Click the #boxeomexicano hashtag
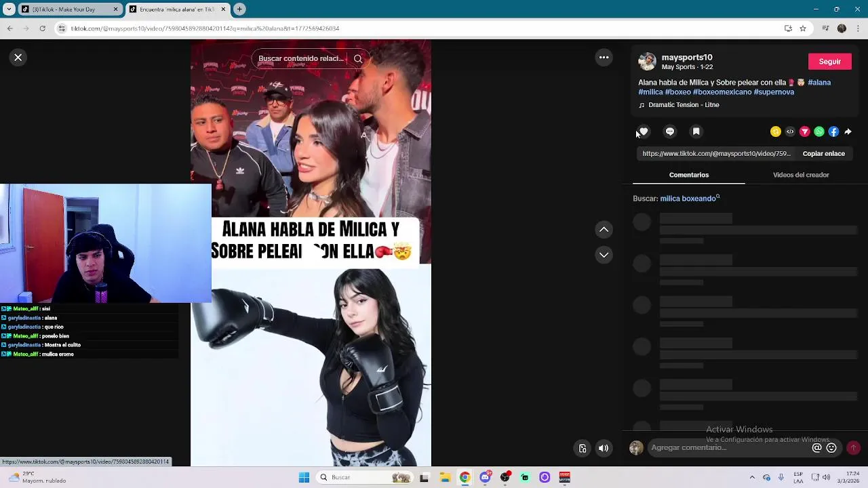The height and width of the screenshot is (488, 868). pyautogui.click(x=722, y=91)
